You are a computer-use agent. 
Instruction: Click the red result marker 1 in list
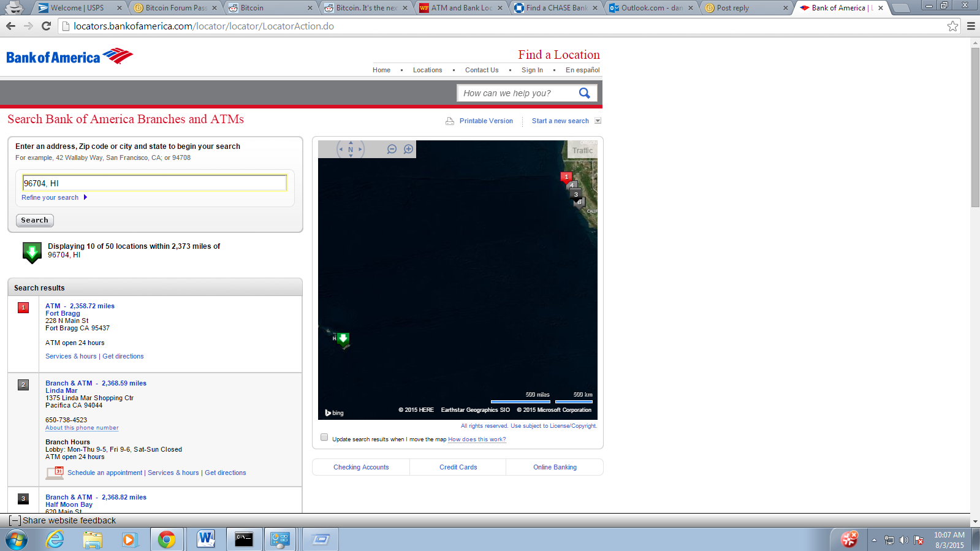pyautogui.click(x=23, y=308)
